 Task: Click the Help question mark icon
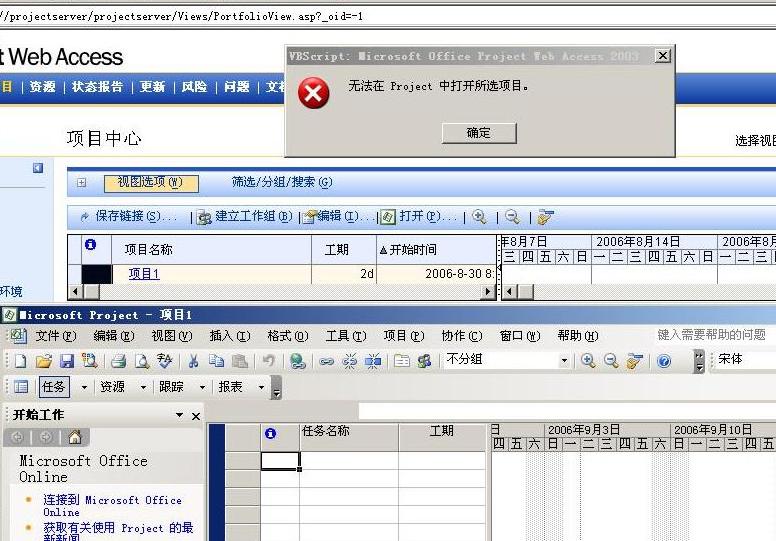(663, 361)
